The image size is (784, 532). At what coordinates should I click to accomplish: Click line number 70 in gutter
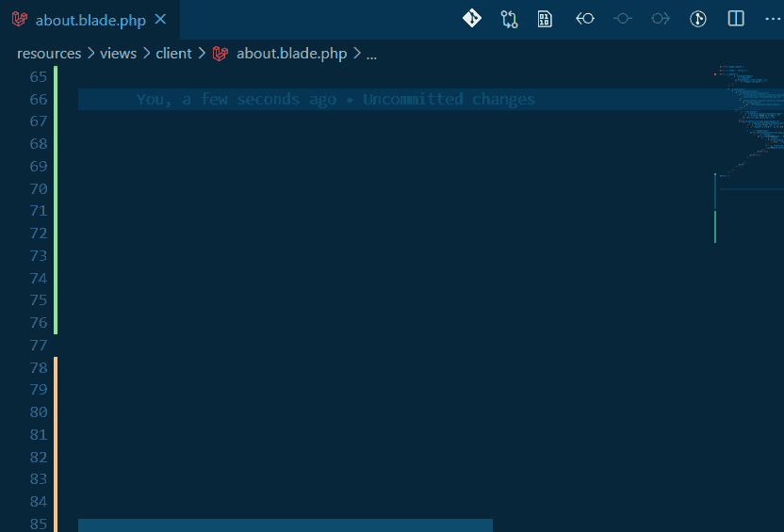click(x=39, y=189)
